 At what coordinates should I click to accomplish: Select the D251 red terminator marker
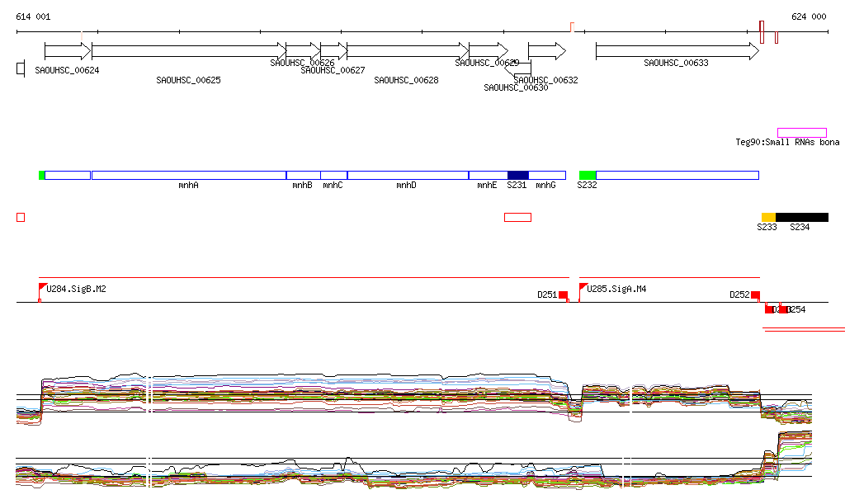coord(564,294)
